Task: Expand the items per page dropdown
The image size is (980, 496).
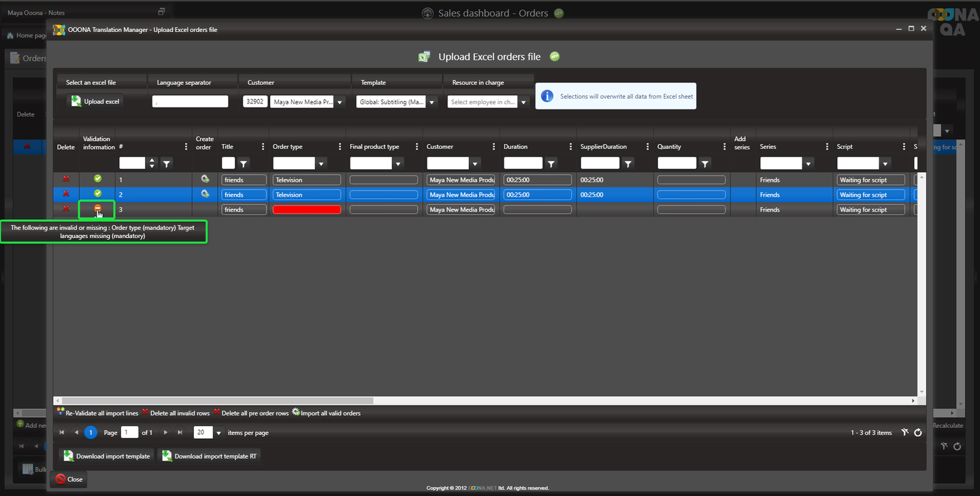Action: pyautogui.click(x=218, y=433)
